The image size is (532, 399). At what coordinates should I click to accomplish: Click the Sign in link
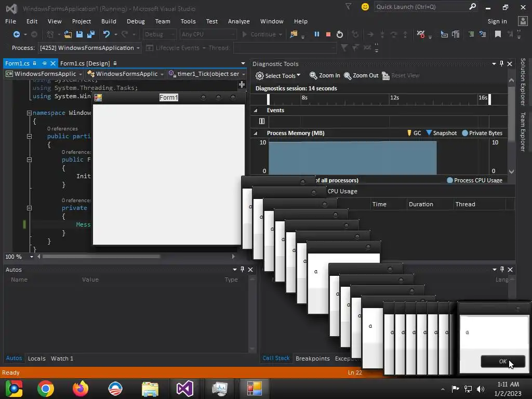coord(497,21)
